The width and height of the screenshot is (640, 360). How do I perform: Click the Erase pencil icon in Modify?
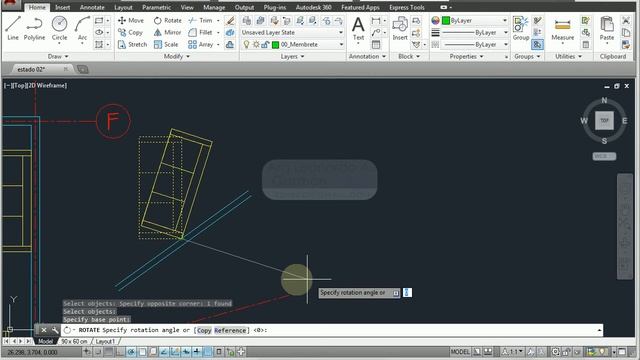click(230, 20)
